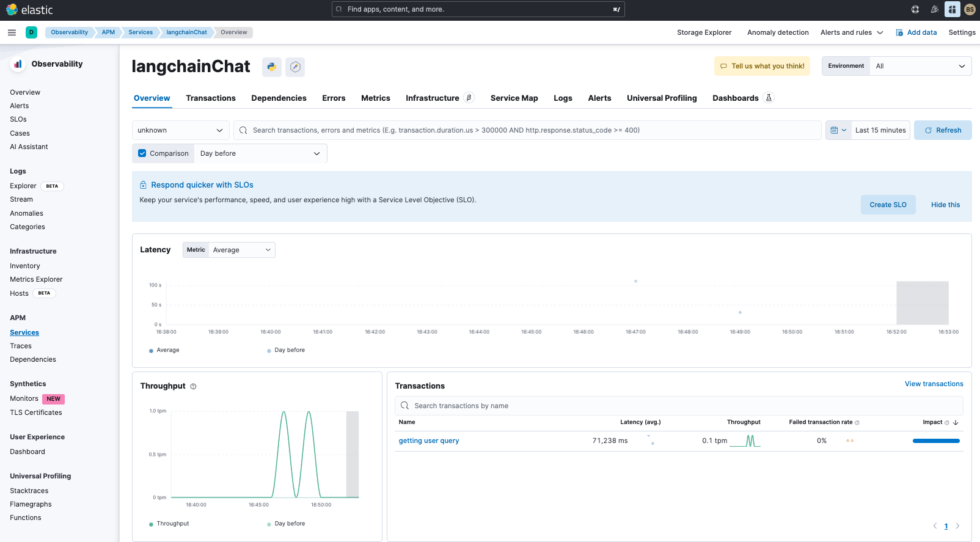
Task: Expand the Alerts and rules menu
Action: point(852,32)
